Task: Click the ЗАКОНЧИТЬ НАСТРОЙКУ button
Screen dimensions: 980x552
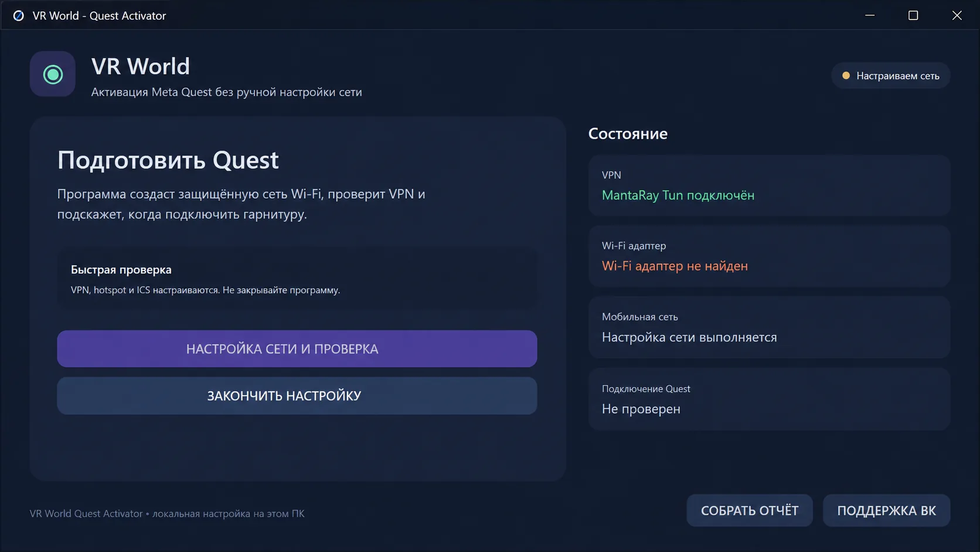Action: coord(297,396)
